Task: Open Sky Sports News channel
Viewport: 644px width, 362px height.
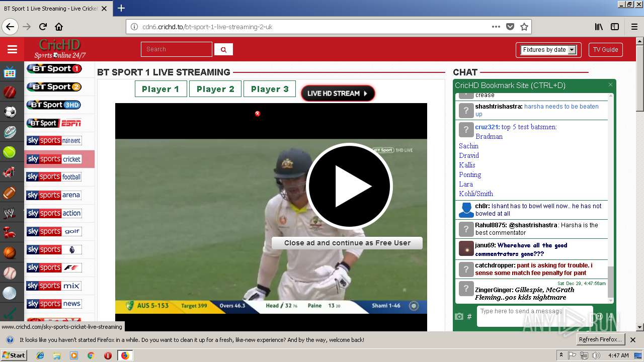Action: 54,304
